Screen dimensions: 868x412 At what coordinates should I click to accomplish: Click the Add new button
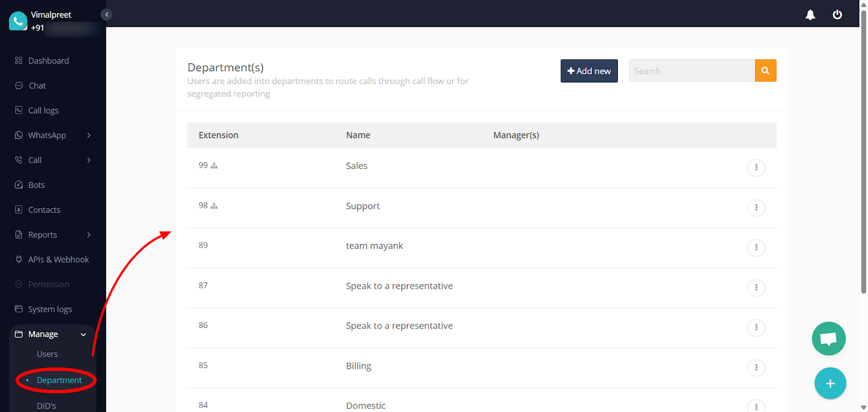[x=589, y=71]
